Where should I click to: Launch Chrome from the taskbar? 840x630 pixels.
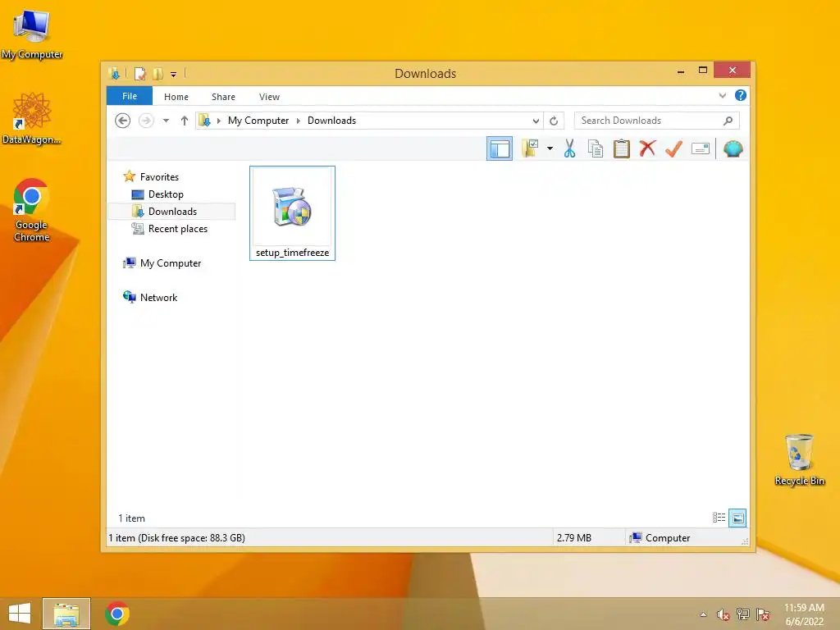pyautogui.click(x=117, y=614)
